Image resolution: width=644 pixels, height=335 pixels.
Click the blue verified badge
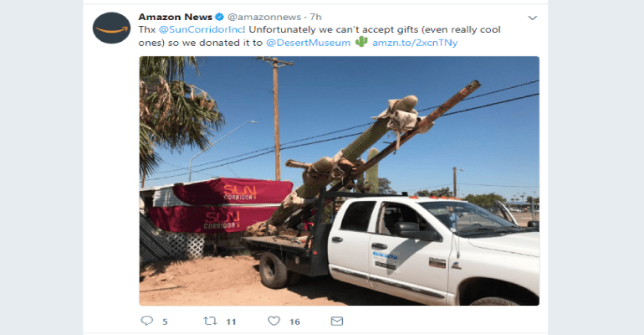219,17
